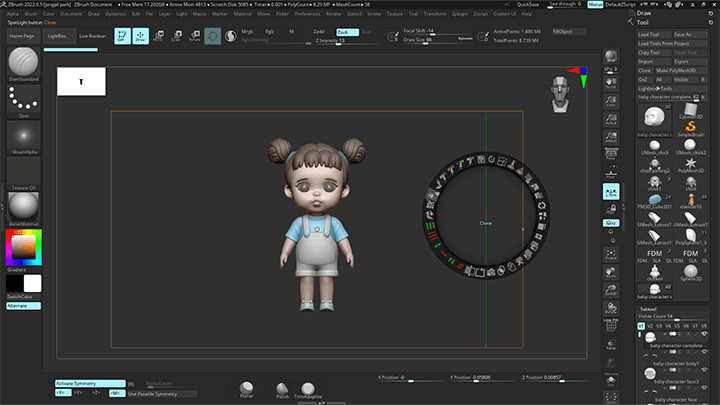Screen dimensions: 720x405
Task: Click the Gizmo 3D round icon
Action: (x=213, y=36)
